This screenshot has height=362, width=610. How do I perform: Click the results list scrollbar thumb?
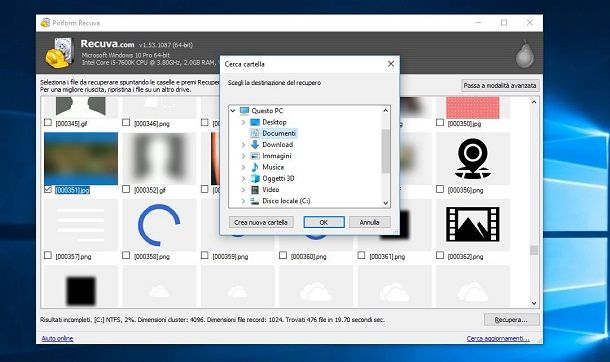pyautogui.click(x=534, y=250)
